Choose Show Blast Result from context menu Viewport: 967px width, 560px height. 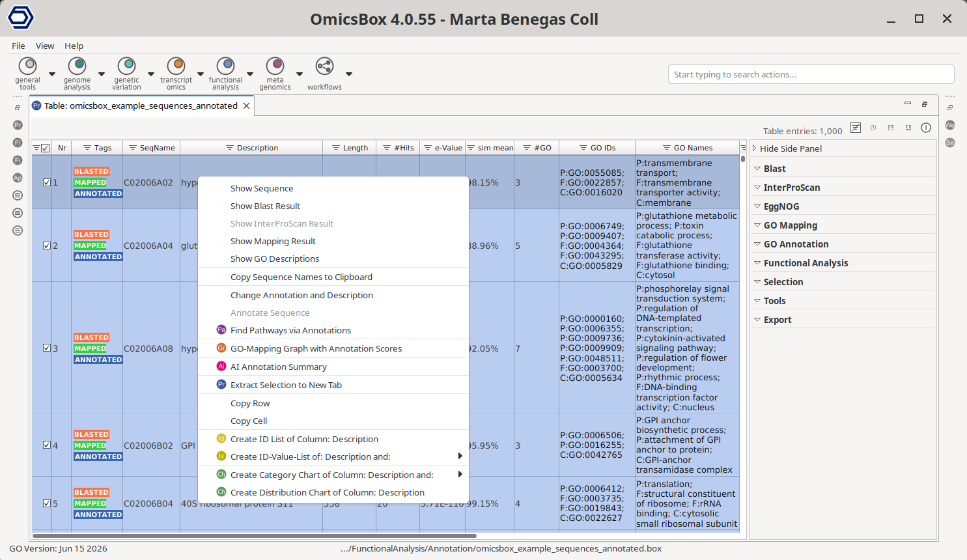click(x=333, y=206)
